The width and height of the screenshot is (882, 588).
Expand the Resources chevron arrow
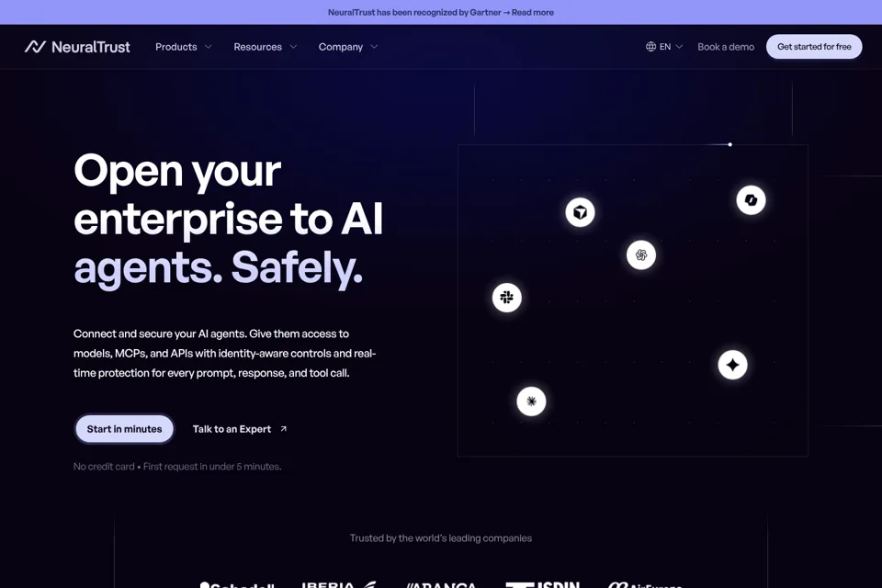click(x=293, y=47)
